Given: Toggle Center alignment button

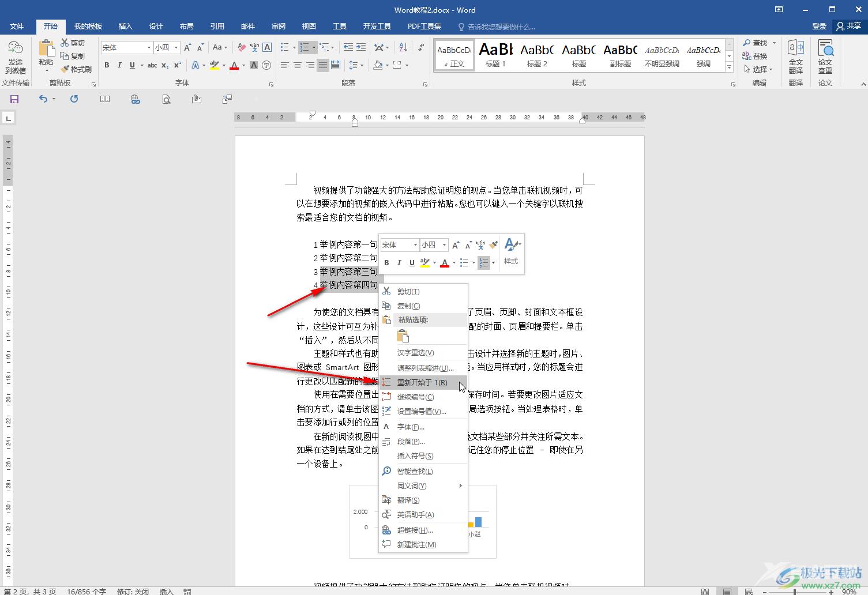Looking at the screenshot, I should click(x=298, y=65).
